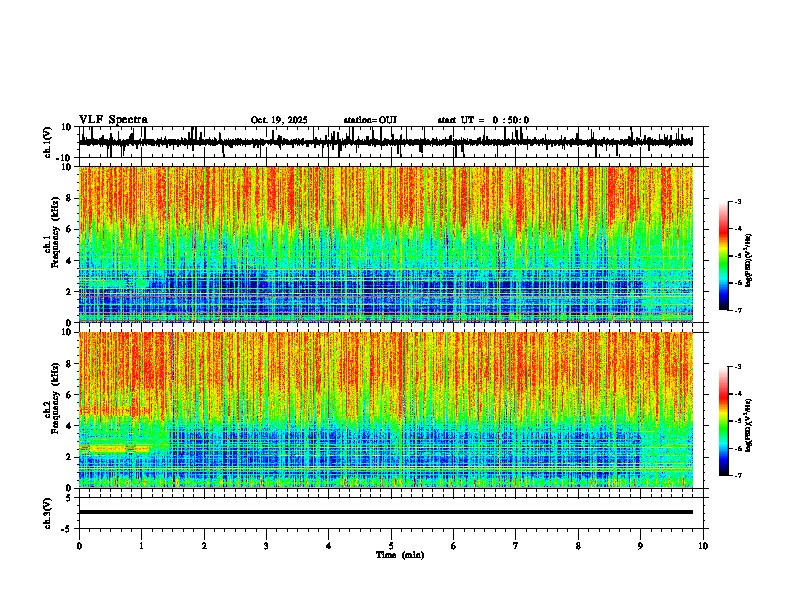Click time axis tick label "8"

click(x=578, y=546)
